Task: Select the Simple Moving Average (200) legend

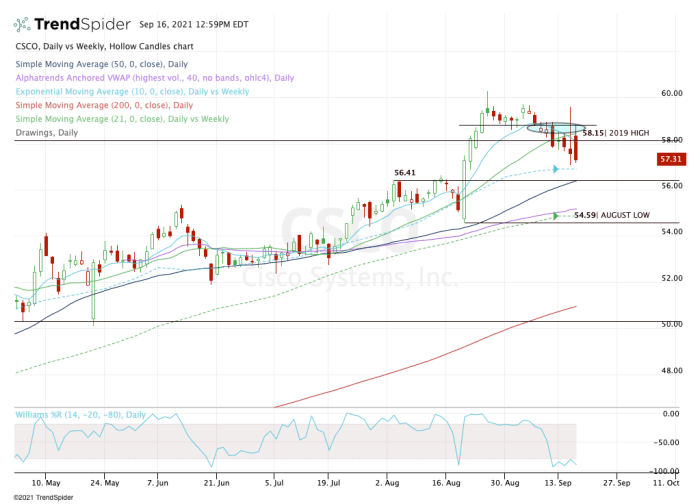Action: (104, 105)
